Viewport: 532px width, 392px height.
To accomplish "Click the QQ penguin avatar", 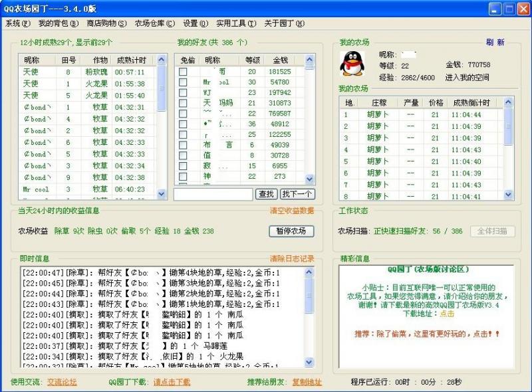I will (352, 63).
